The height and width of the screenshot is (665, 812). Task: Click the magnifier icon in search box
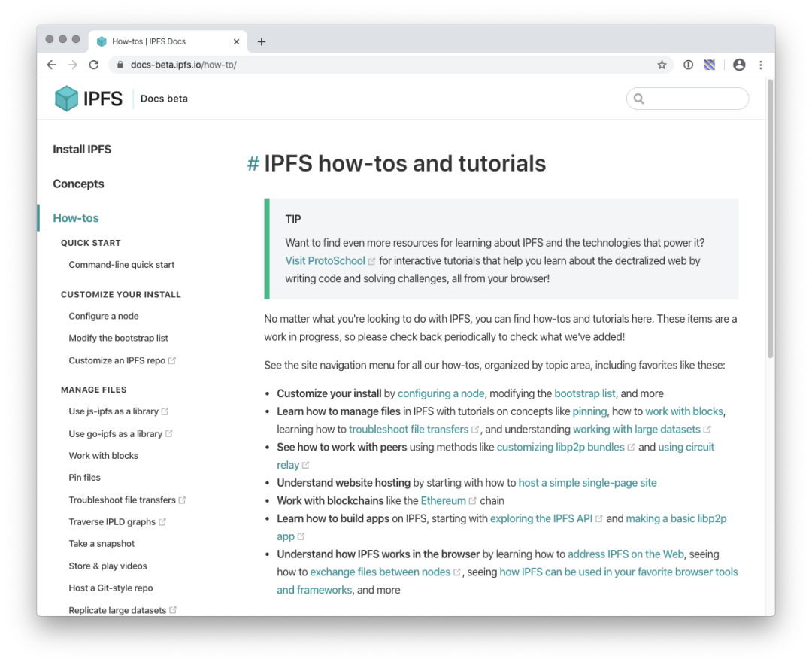coord(639,99)
